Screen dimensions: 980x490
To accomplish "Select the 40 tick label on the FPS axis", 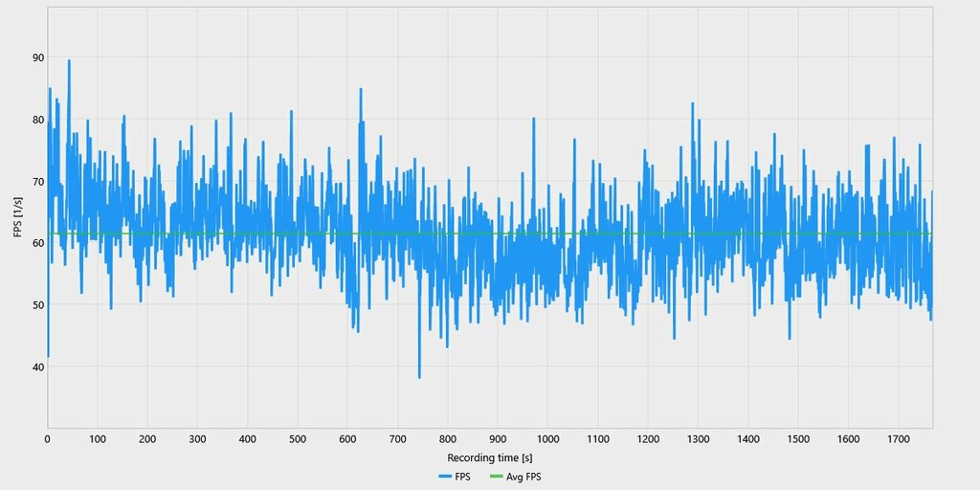I will pyautogui.click(x=37, y=367).
